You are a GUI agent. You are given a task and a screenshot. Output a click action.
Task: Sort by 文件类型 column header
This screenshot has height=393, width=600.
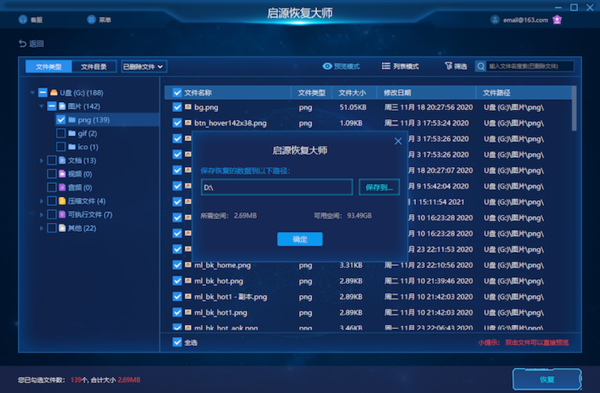pos(311,93)
